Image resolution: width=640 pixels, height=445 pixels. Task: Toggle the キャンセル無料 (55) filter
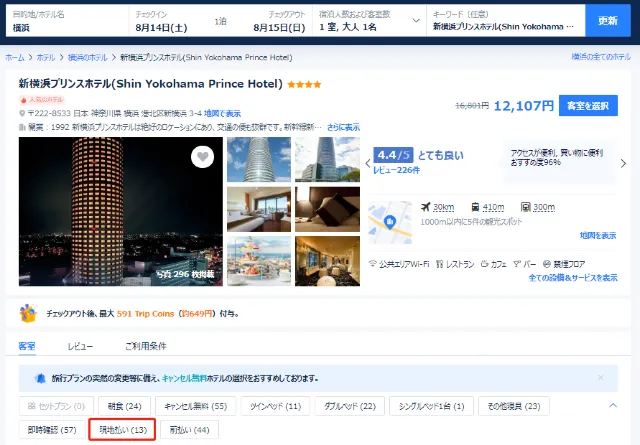[196, 406]
